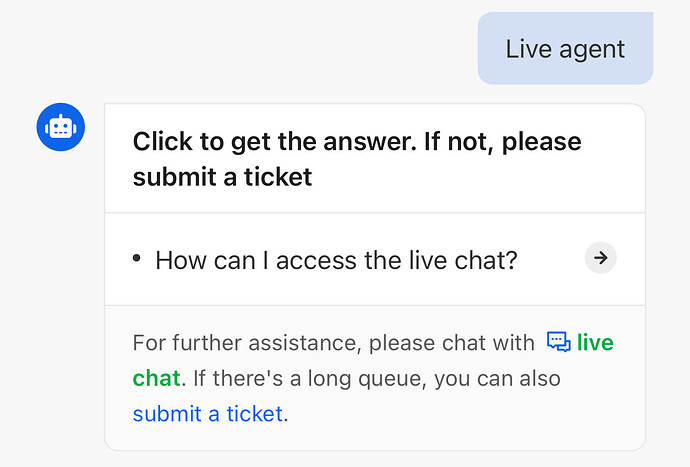This screenshot has width=690, height=467.
Task: Open the blue 'submit a ticket' link
Action: 208,414
